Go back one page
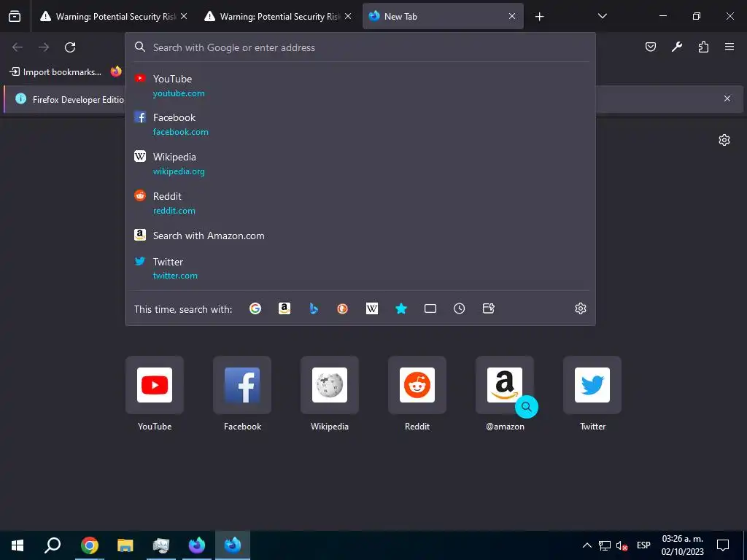 coord(18,47)
